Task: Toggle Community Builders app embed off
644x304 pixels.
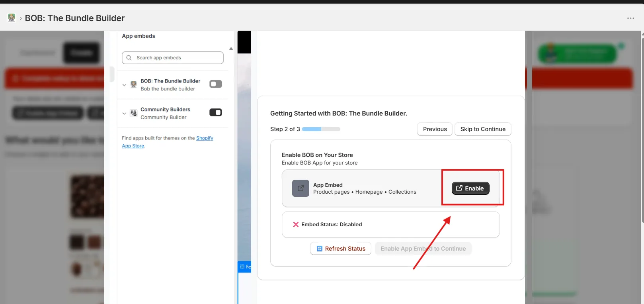Action: tap(216, 112)
